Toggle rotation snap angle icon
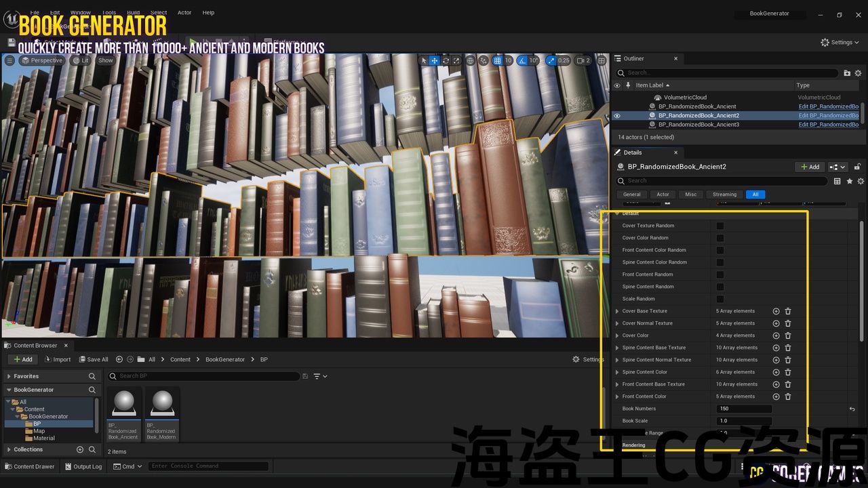Screen dimensions: 868x488 coord(522,60)
